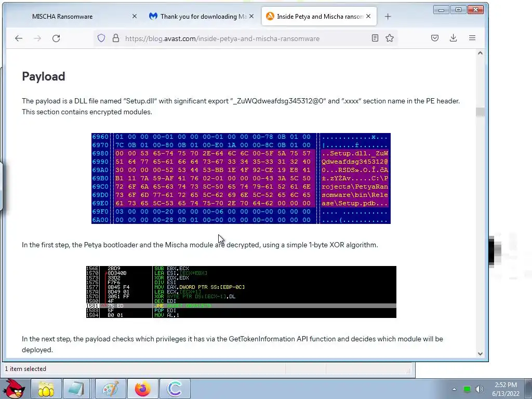Image resolution: width=532 pixels, height=399 pixels.
Task: Click the vertical scrollbar thumb
Action: click(480, 112)
